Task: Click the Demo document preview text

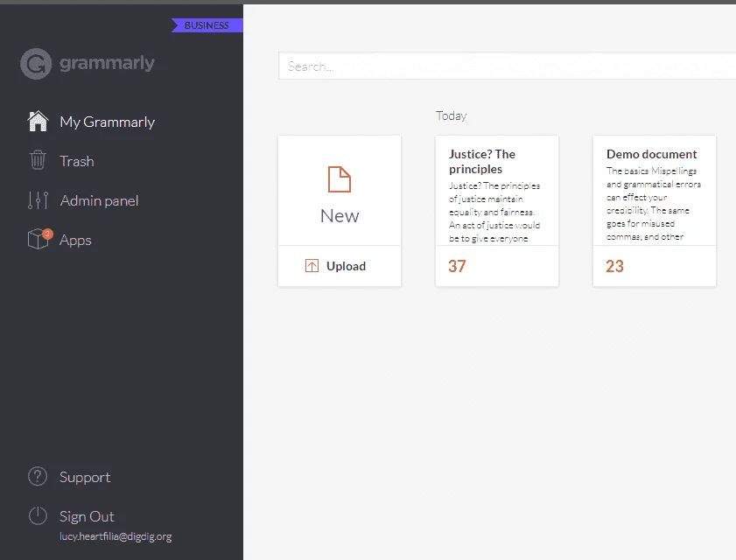Action: coord(654,204)
